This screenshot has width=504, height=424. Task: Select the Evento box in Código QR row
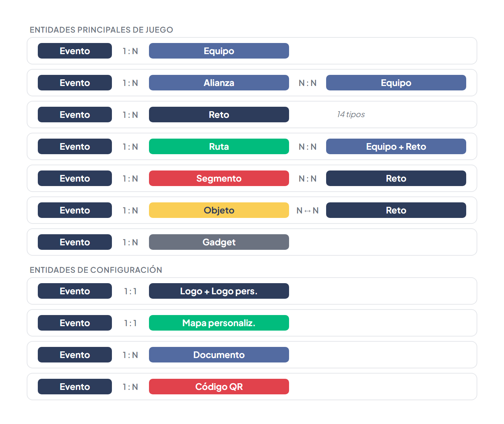pyautogui.click(x=74, y=387)
